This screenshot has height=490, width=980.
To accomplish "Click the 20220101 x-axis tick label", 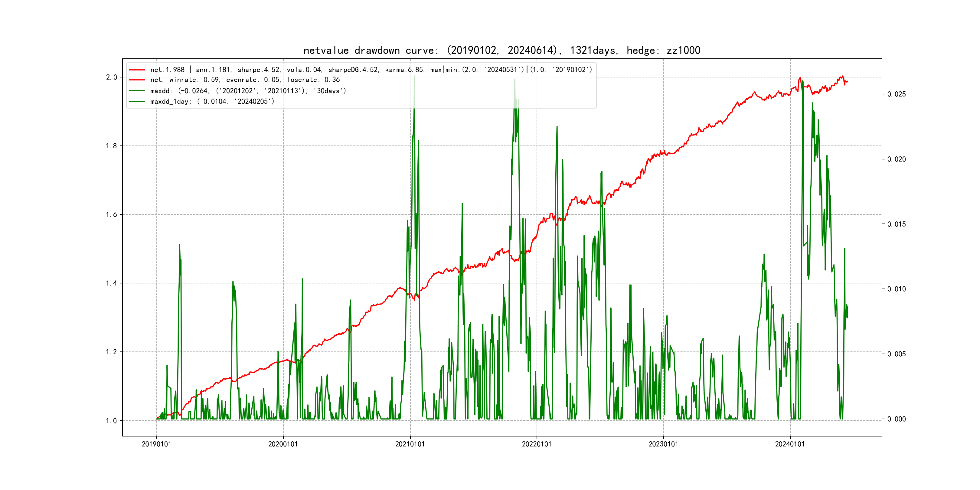I will tap(536, 444).
